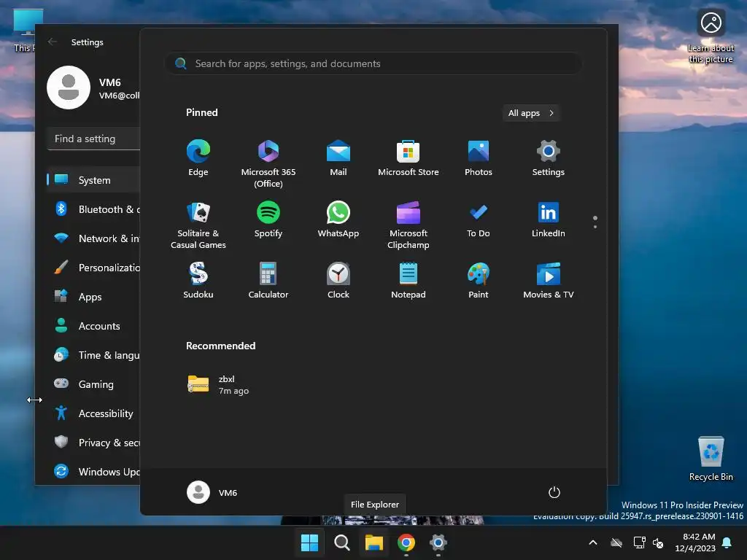Open notification bell in taskbar
Viewport: 747px width, 560px height.
tap(727, 542)
